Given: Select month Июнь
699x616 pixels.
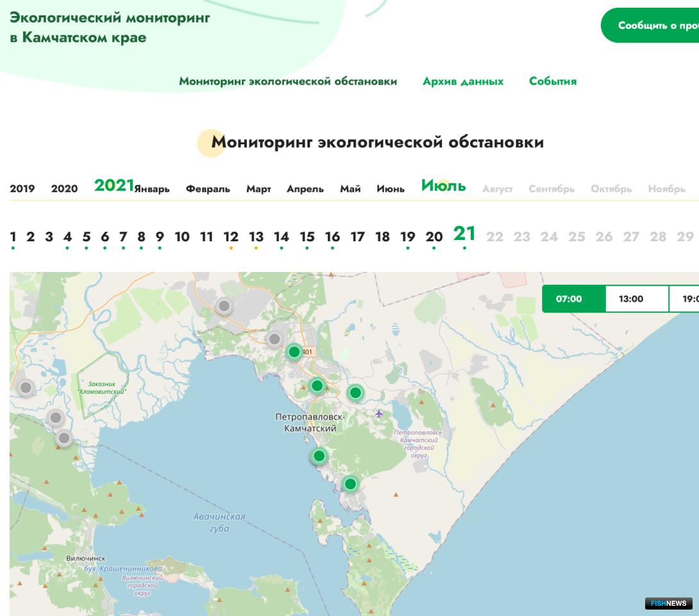Looking at the screenshot, I should 391,189.
